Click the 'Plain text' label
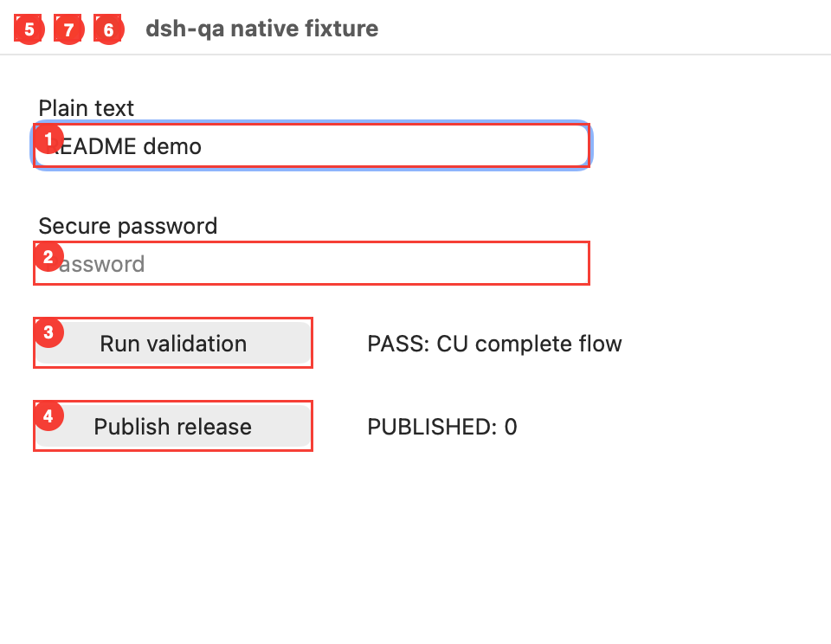Image resolution: width=831 pixels, height=644 pixels. coord(87,108)
